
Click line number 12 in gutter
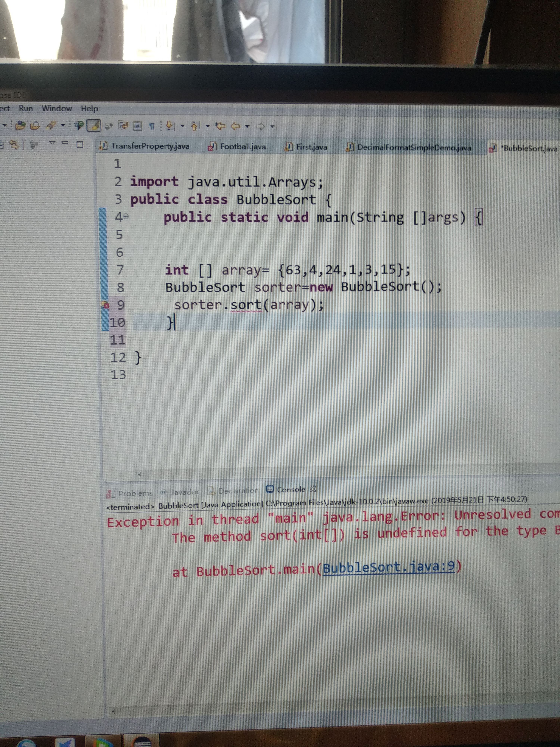[118, 357]
